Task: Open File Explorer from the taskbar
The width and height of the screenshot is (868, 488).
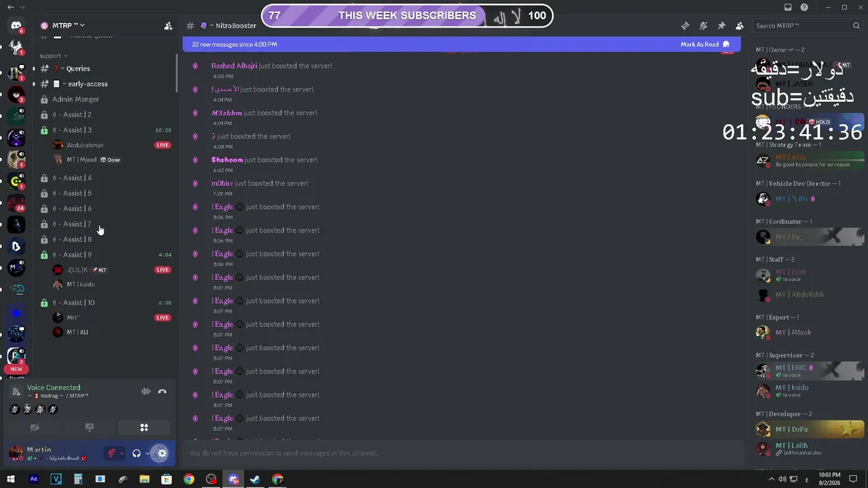Action: click(x=144, y=479)
